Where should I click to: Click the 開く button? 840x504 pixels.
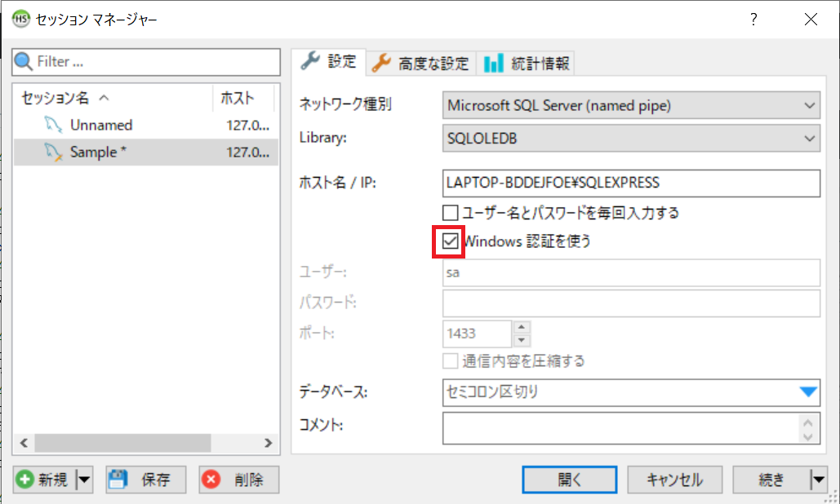(570, 480)
